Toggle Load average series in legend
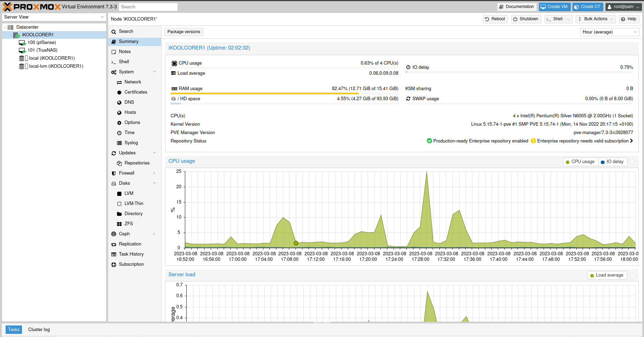 coord(607,275)
